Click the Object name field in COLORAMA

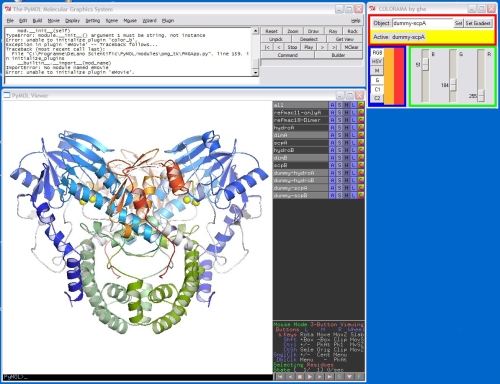(x=423, y=23)
